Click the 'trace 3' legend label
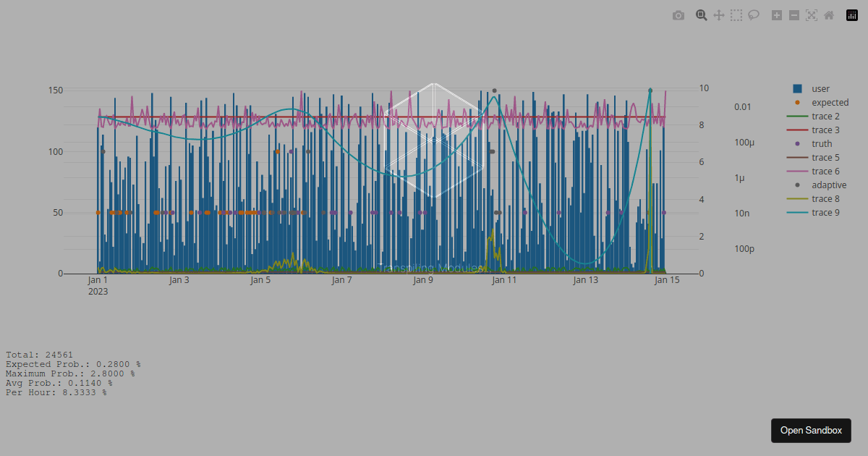This screenshot has width=868, height=456. pos(825,130)
